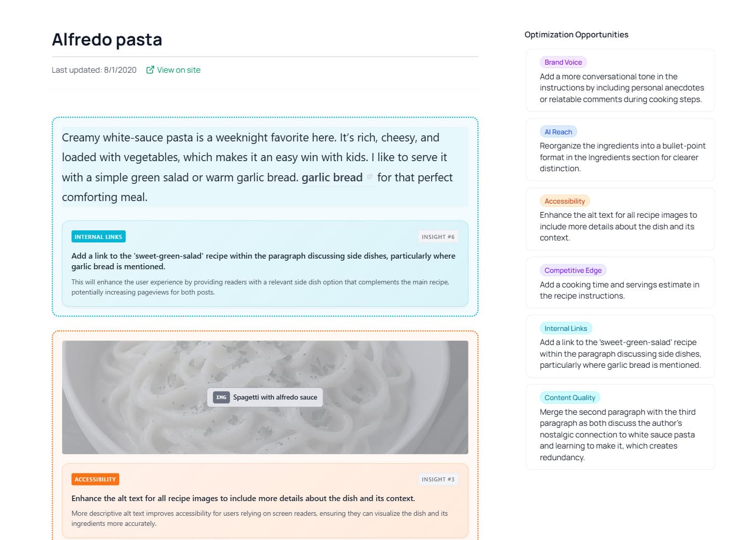This screenshot has width=756, height=540.
Task: Click the external link icon after garlic bread
Action: tap(369, 177)
